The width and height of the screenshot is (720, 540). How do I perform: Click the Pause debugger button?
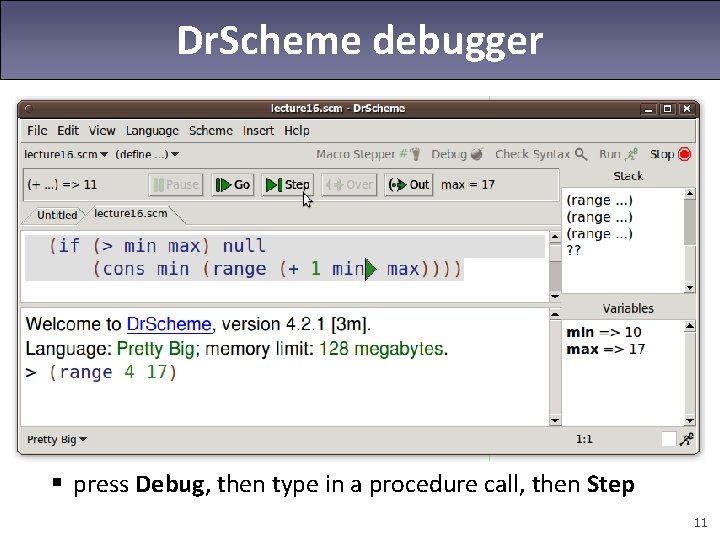click(176, 185)
